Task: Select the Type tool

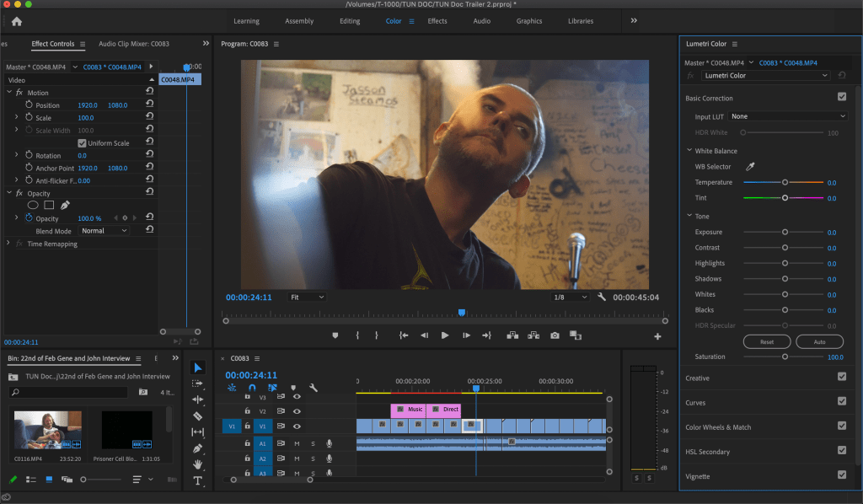Action: [x=198, y=481]
